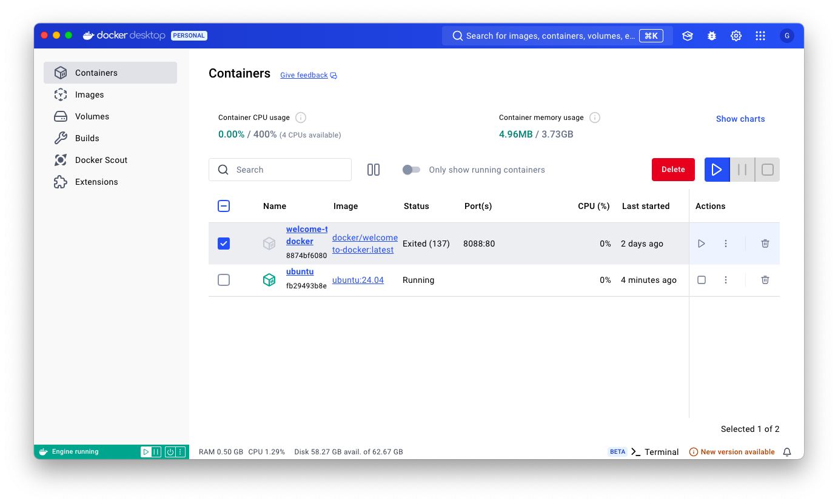Toggle the select-all header checkbox

(x=224, y=206)
